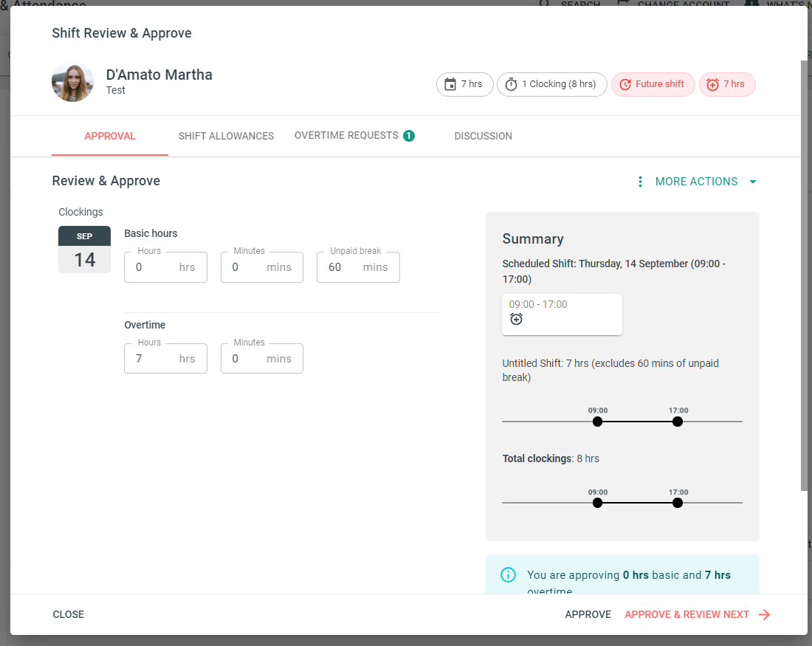Click the 7 hrs scheduled chip
Image resolution: width=812 pixels, height=646 pixels.
coord(464,84)
